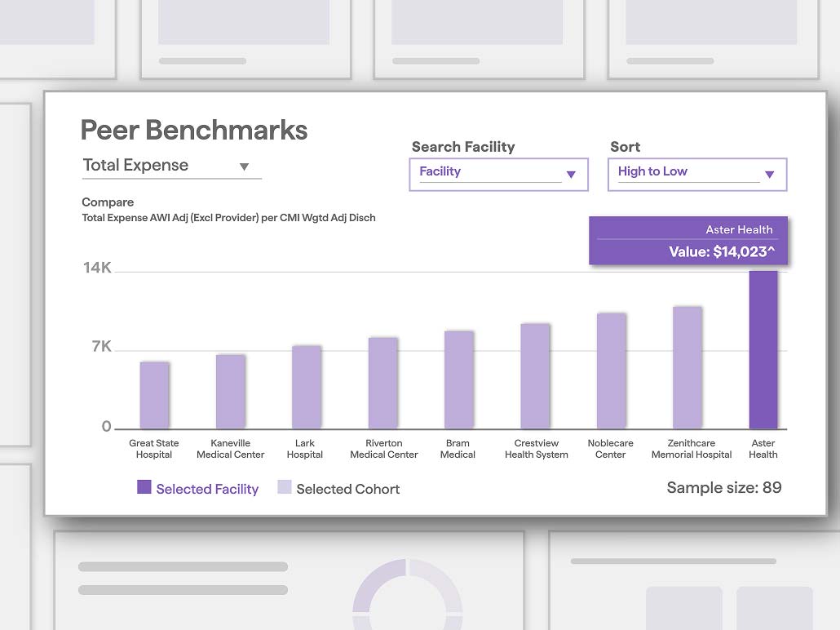
Task: Select the Noblecare Center bar
Action: [x=612, y=371]
